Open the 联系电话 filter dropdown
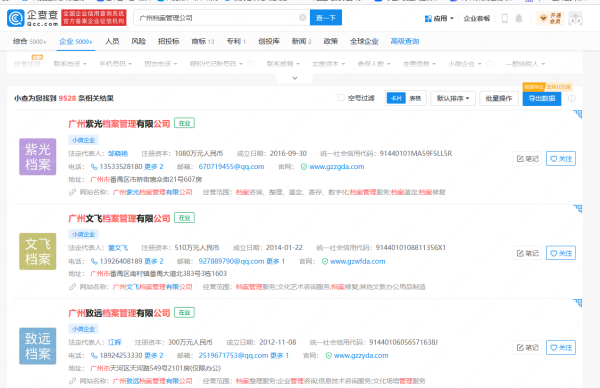600x388 pixels. pos(70,64)
